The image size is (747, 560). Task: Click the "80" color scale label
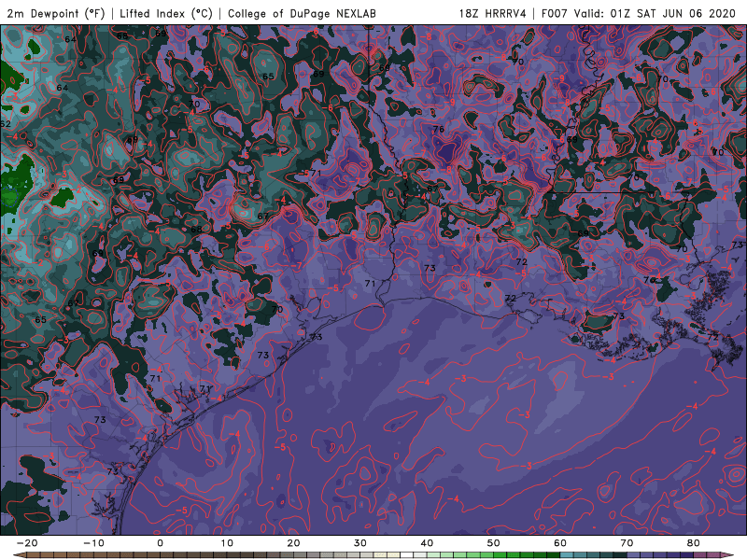694,543
